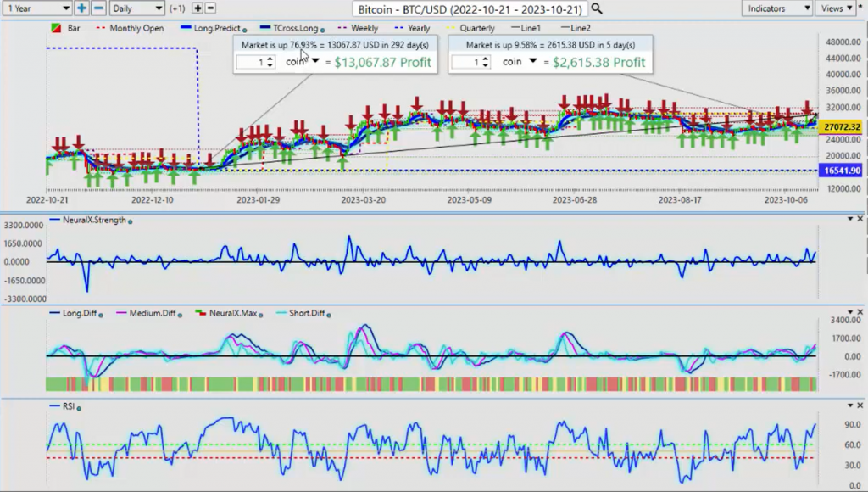
Task: Click the NeuralX.Max legend color icon
Action: coord(200,314)
